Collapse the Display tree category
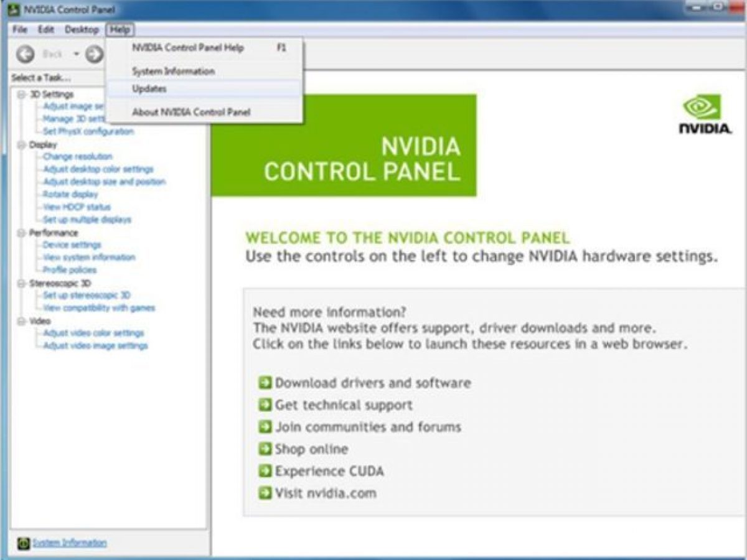Viewport: 747px width, 560px height. click(x=21, y=144)
